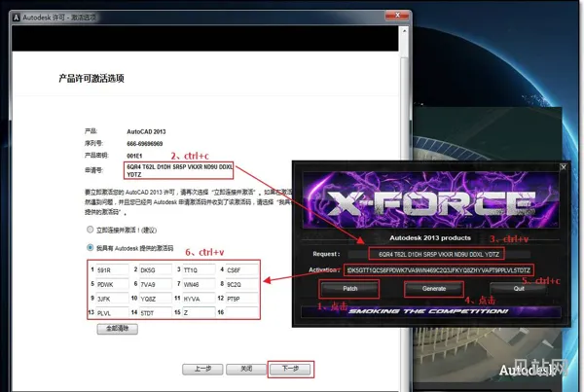The width and height of the screenshot is (584, 392).
Task: Click the scrollbar up arrow in Autodesk window
Action: (404, 31)
